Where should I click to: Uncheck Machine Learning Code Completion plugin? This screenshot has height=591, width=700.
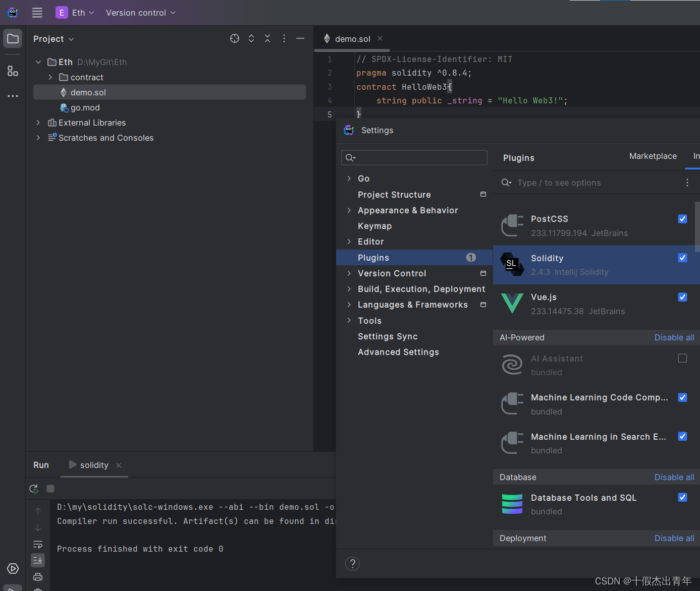tap(682, 397)
